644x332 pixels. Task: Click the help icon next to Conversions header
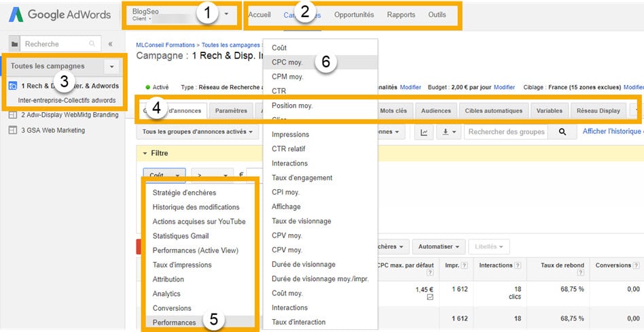point(637,266)
